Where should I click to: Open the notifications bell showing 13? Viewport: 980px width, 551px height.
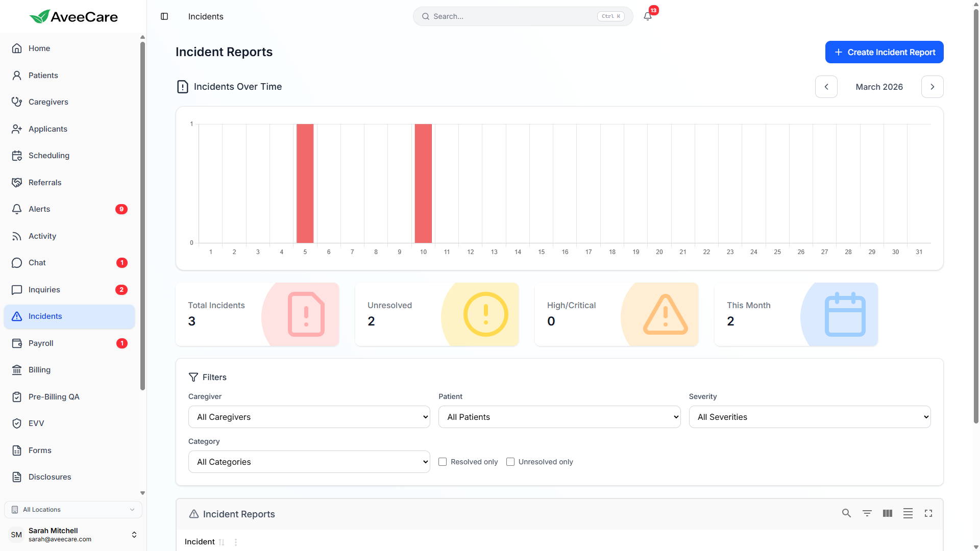coord(647,16)
